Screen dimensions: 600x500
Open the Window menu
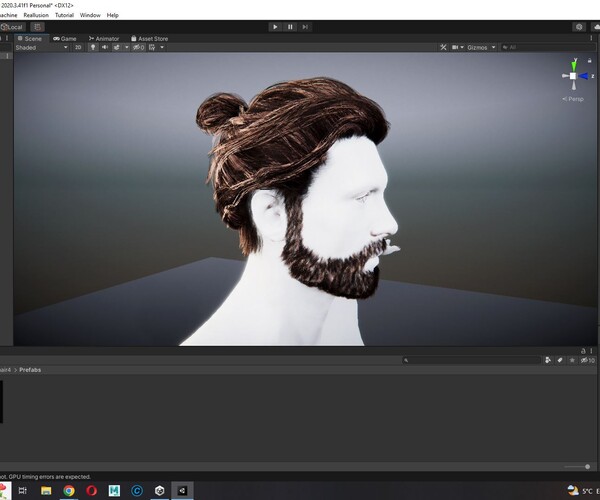pyautogui.click(x=90, y=15)
